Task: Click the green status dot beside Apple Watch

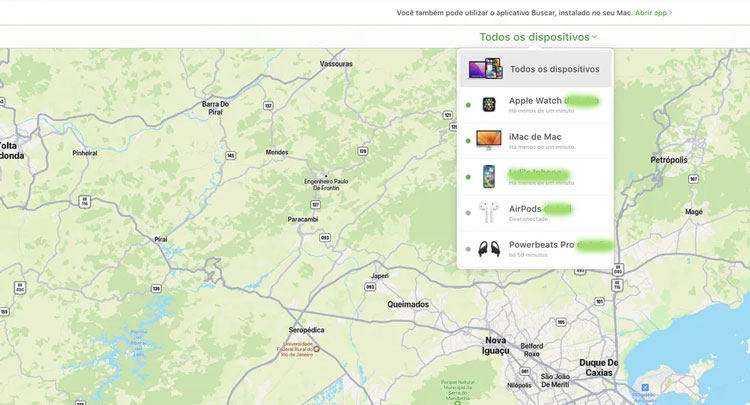Action: point(468,105)
